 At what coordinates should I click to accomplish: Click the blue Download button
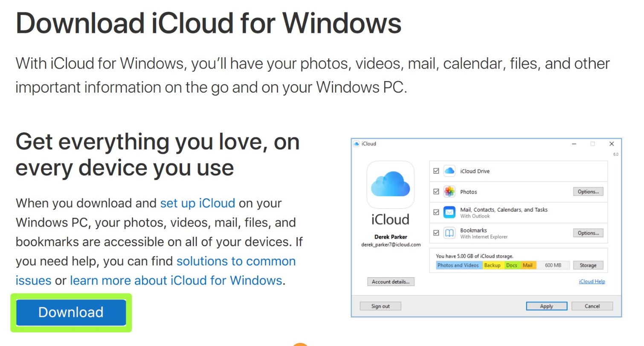(71, 312)
